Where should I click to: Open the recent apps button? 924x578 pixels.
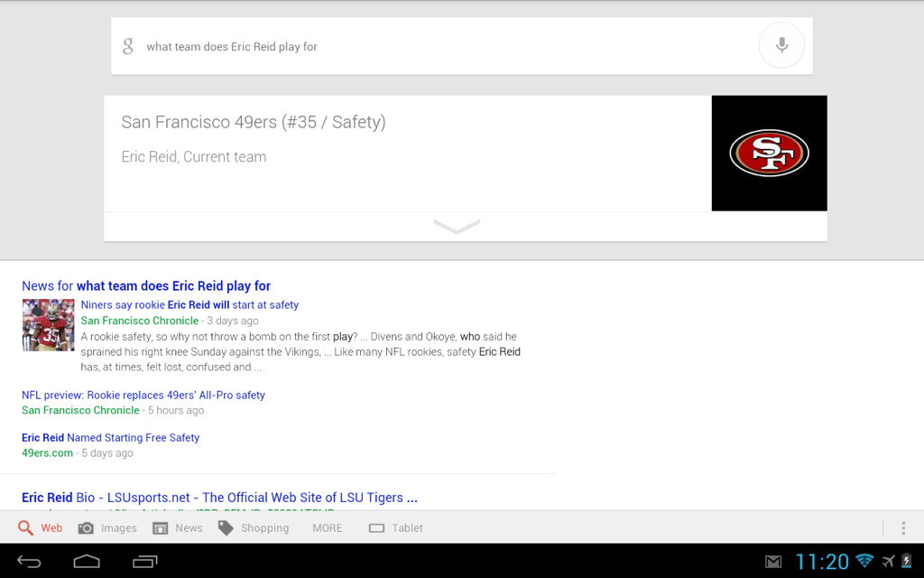tap(145, 562)
